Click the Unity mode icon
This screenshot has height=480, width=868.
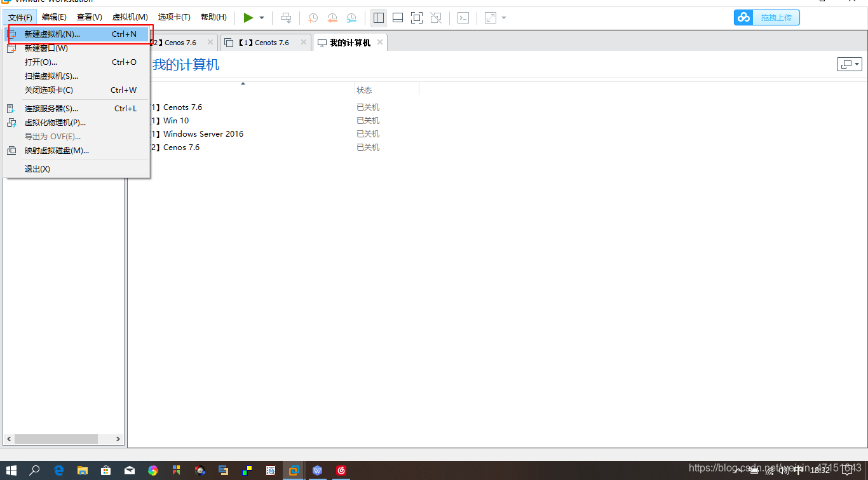click(x=436, y=18)
